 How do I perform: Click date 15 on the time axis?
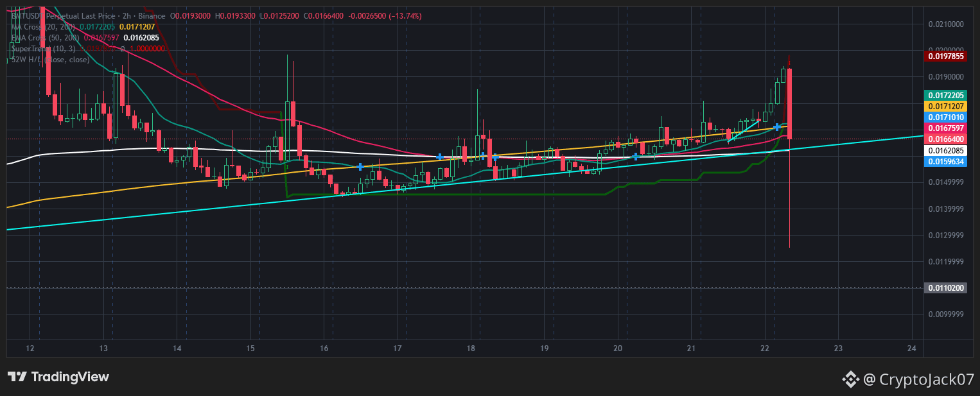250,349
